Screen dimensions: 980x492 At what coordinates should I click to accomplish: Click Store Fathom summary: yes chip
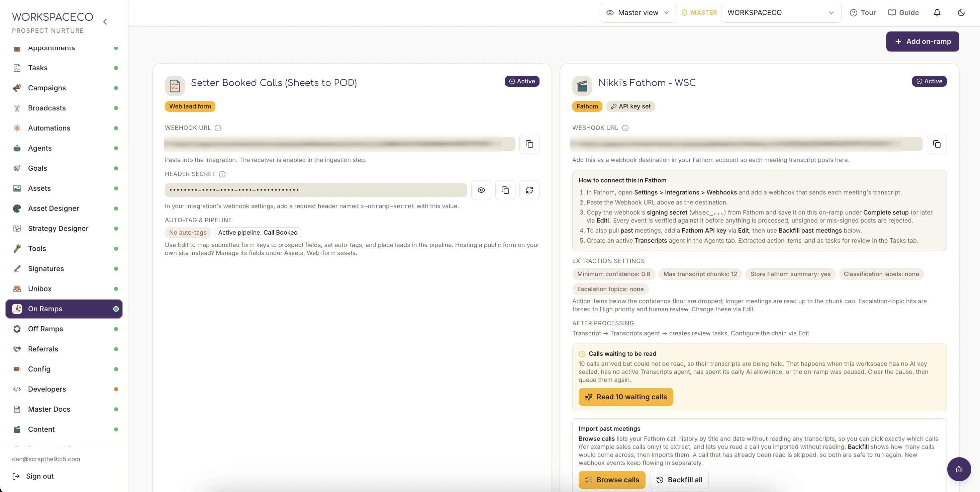(x=790, y=274)
